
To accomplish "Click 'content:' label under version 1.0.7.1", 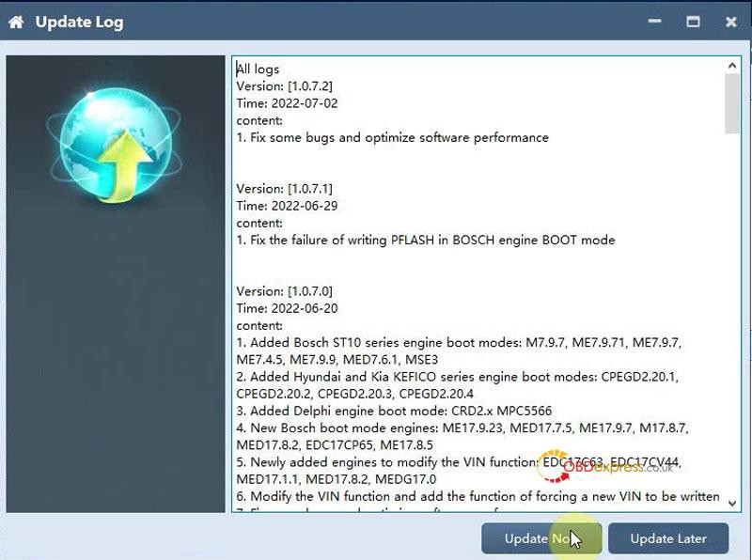I will [259, 224].
